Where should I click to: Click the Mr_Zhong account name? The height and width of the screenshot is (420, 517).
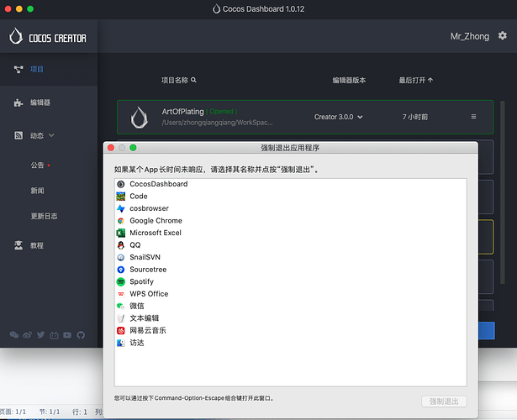coord(470,36)
